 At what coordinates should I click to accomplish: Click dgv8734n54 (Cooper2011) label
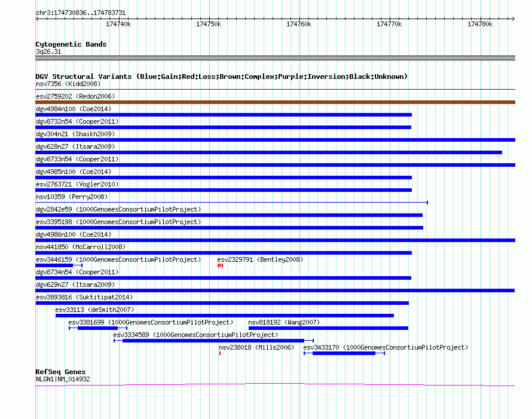tap(77, 272)
